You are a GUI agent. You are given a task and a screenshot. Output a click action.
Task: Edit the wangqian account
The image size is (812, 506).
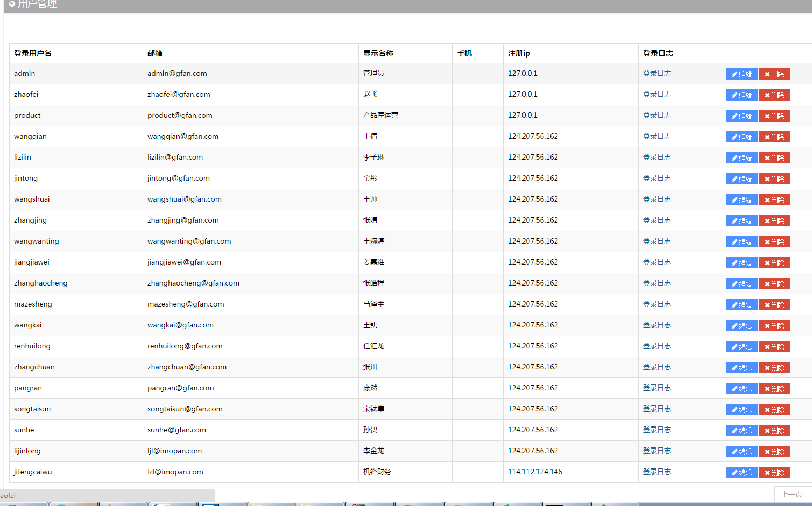[742, 137]
